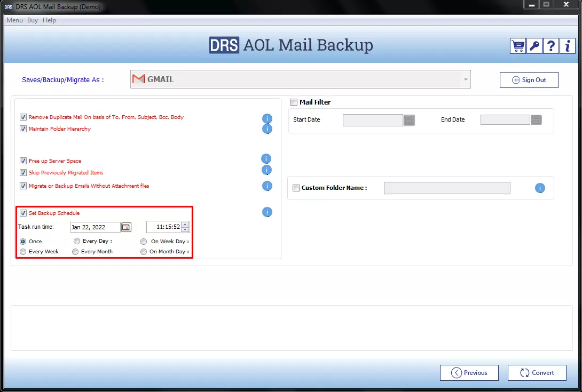
Task: Open the Buy menu
Action: (x=33, y=20)
